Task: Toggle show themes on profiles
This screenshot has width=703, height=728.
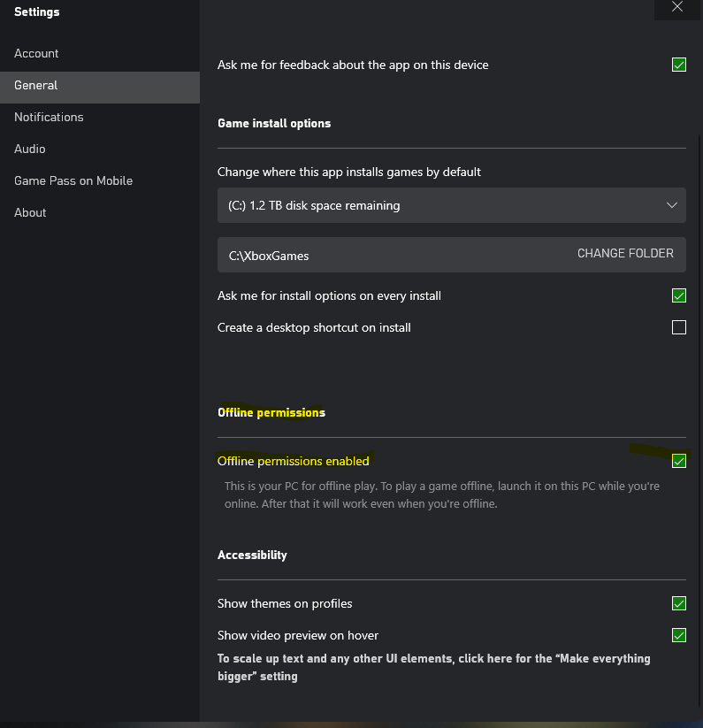Action: point(679,603)
